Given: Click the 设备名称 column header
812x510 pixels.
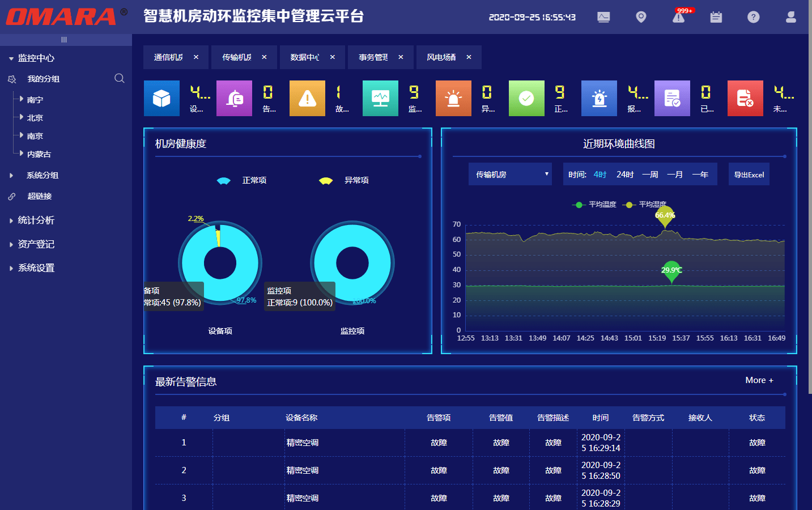Looking at the screenshot, I should tap(301, 418).
